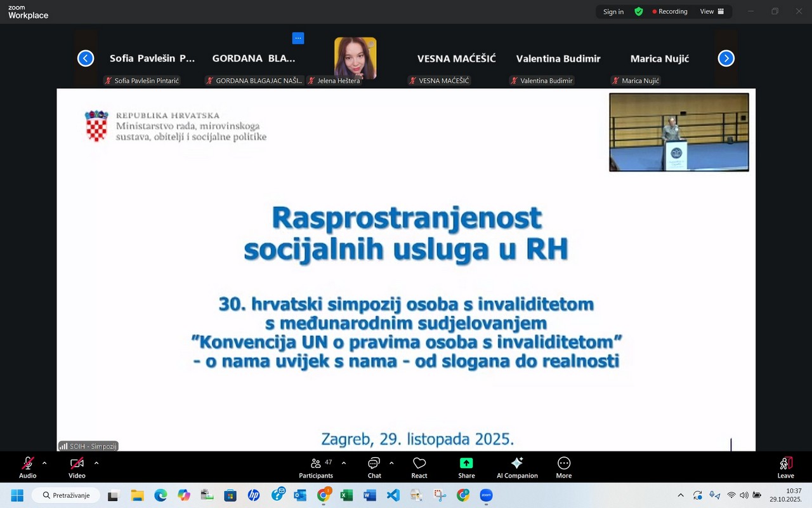Start screen sharing with the green Share icon

tap(466, 467)
